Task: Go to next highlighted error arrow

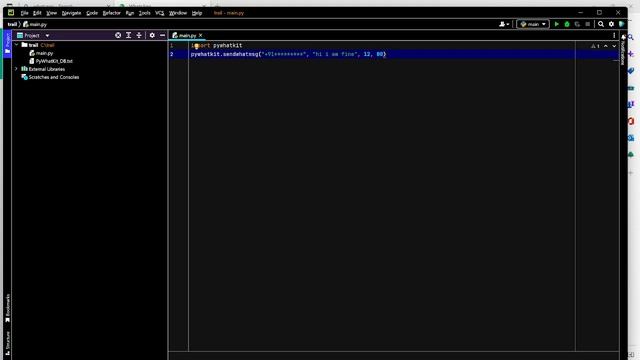Action: pos(614,46)
